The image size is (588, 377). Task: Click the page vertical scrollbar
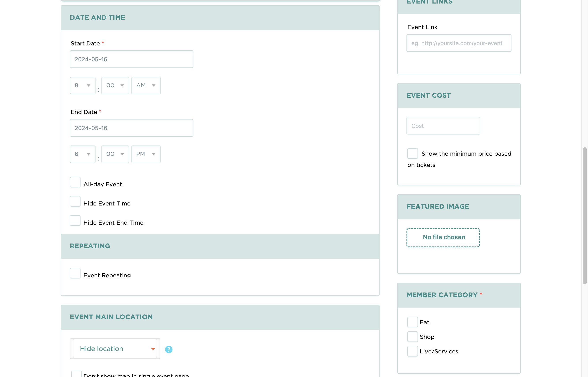pyautogui.click(x=585, y=215)
